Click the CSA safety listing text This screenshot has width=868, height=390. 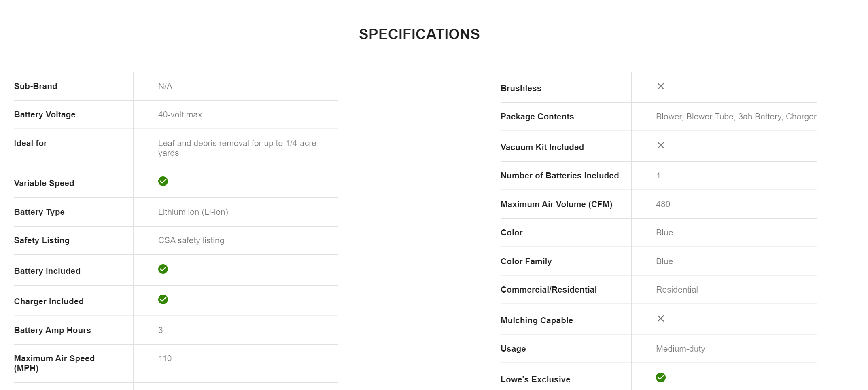tap(191, 240)
